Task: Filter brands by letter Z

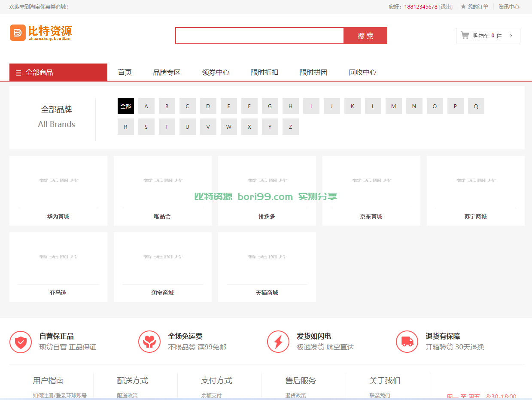Action: click(x=291, y=127)
